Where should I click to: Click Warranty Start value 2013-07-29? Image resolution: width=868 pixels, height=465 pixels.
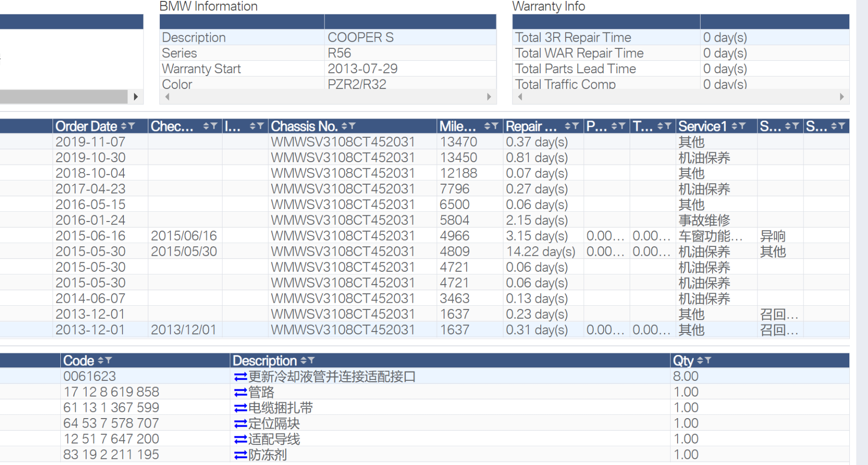click(x=363, y=69)
